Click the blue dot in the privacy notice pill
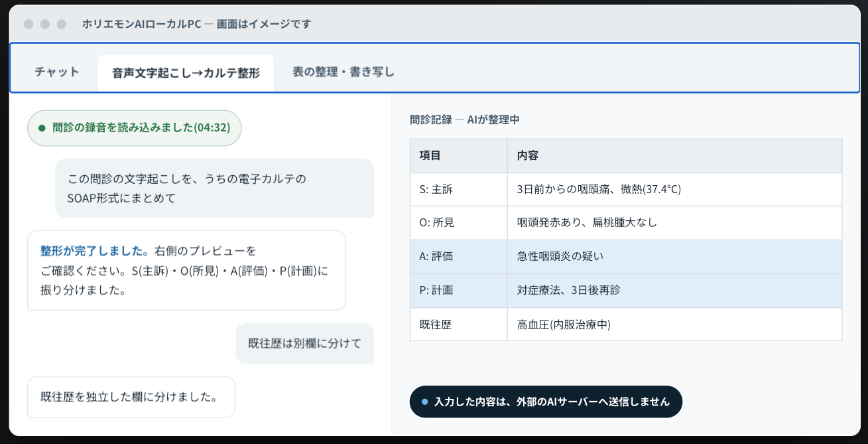 click(424, 402)
